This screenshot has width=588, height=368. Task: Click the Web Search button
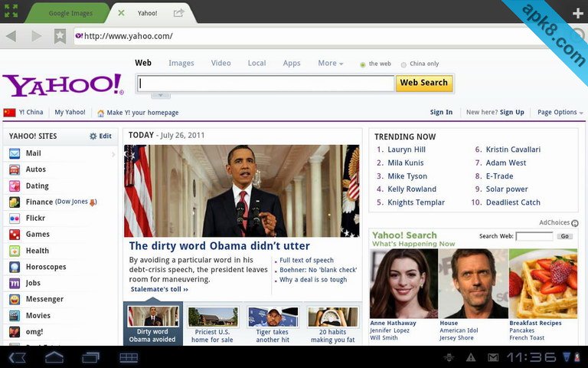point(423,83)
